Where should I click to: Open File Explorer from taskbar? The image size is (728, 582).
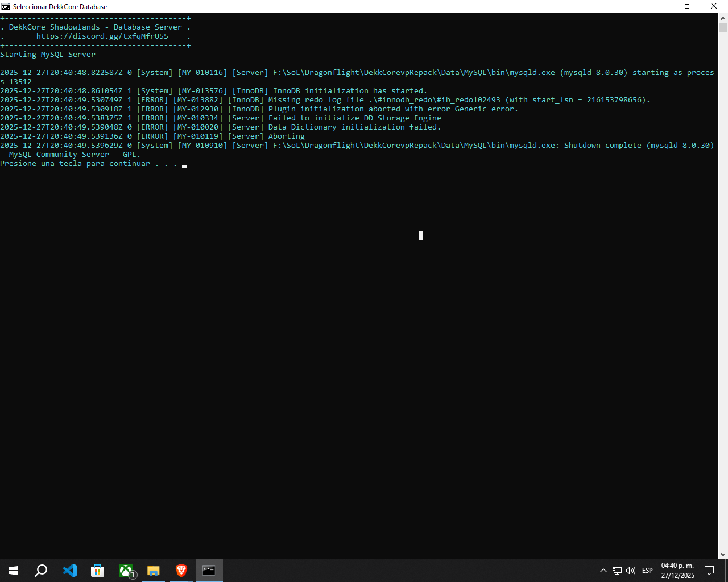coord(154,571)
